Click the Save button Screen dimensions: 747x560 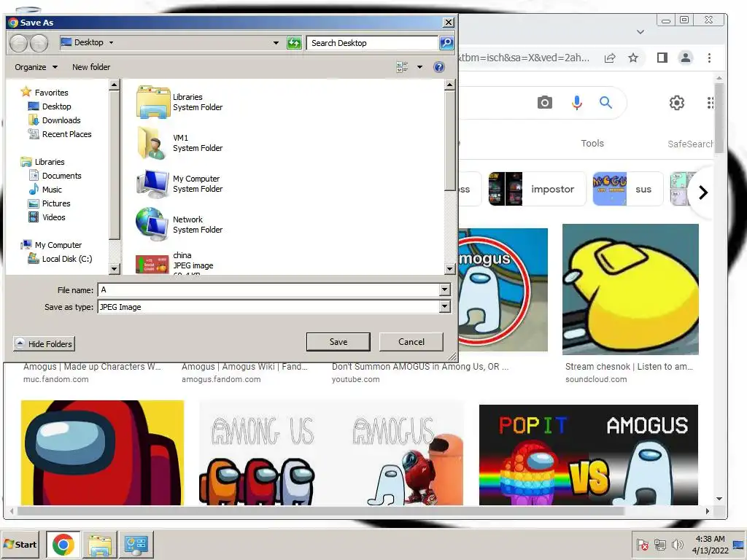point(338,342)
